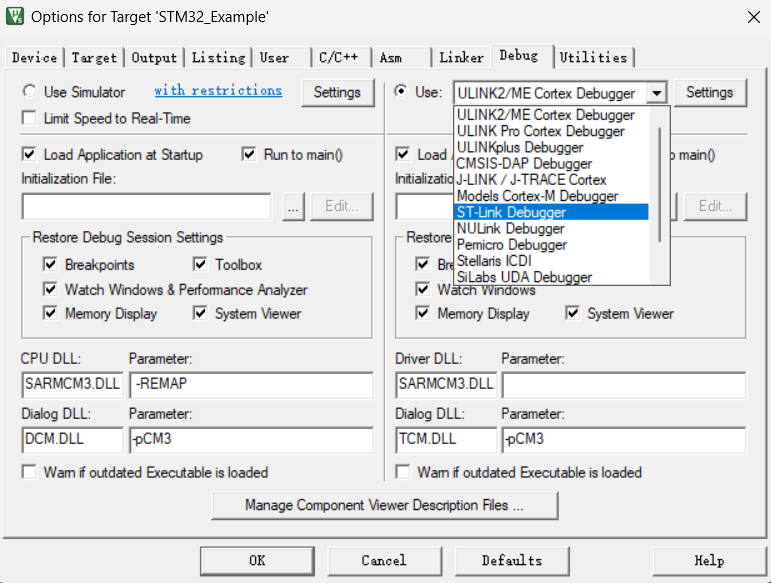Switch to the C/C++ tab

(341, 58)
